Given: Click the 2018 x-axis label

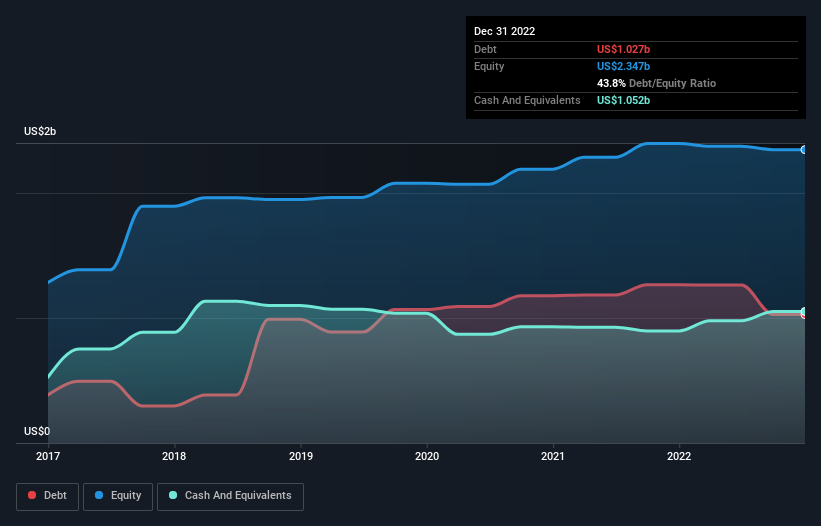Looking at the screenshot, I should pyautogui.click(x=174, y=456).
